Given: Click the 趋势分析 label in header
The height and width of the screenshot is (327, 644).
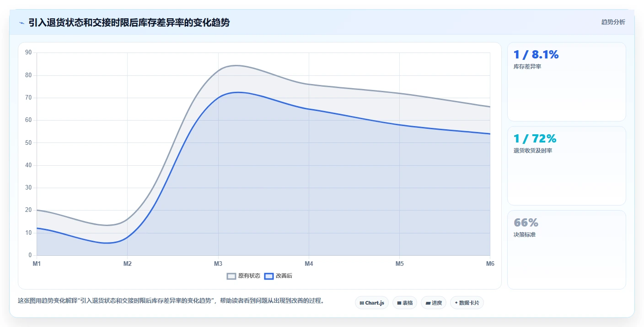Looking at the screenshot, I should point(613,22).
